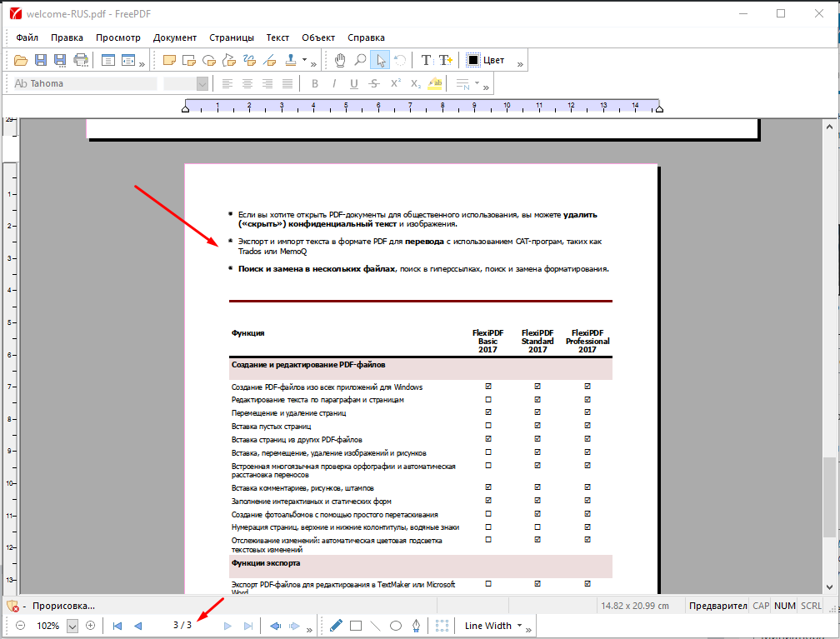Choose the add new text tool

click(446, 60)
